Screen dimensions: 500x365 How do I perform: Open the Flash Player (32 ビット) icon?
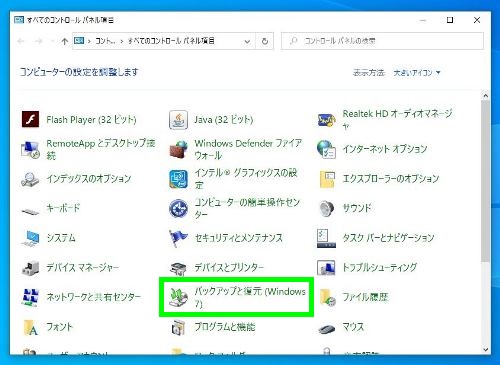pyautogui.click(x=30, y=119)
